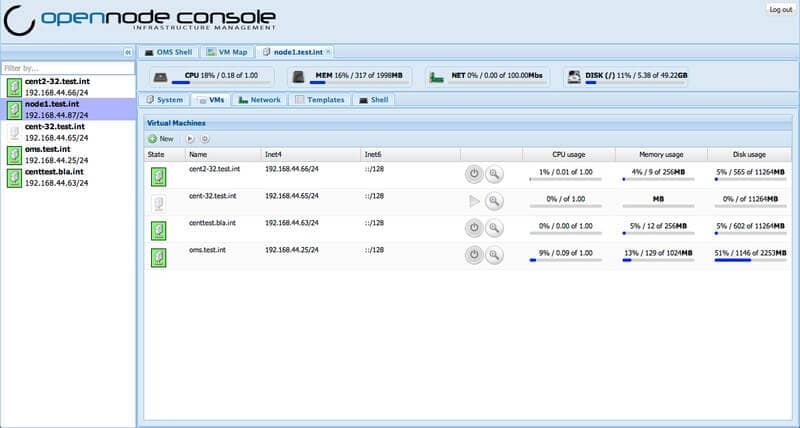Click the Filter by input field
Image resolution: width=800 pixels, height=428 pixels.
click(x=67, y=68)
